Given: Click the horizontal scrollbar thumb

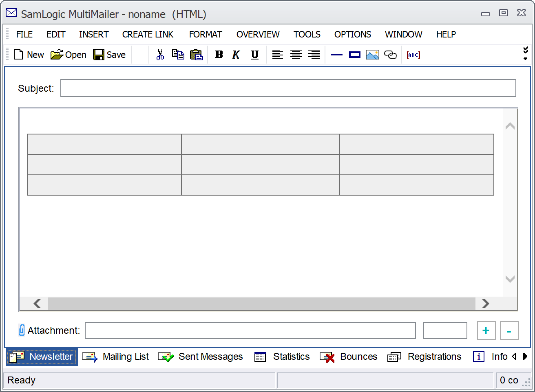Looking at the screenshot, I should pyautogui.click(x=262, y=304).
